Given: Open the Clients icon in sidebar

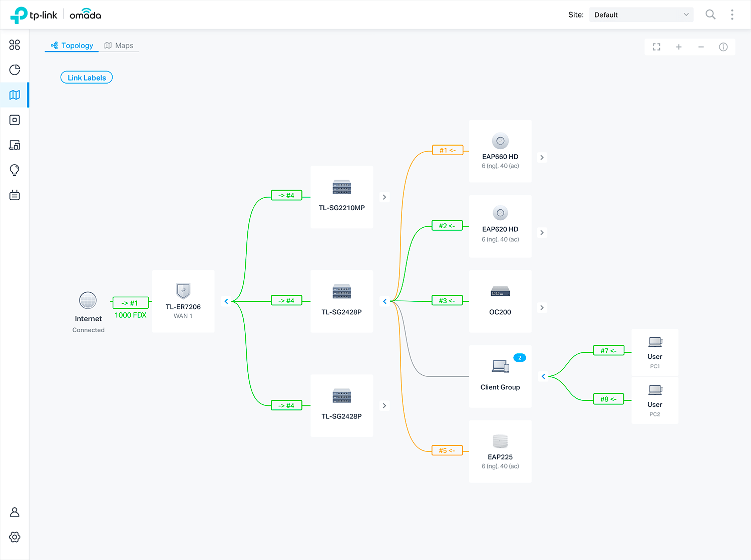Looking at the screenshot, I should click(15, 145).
